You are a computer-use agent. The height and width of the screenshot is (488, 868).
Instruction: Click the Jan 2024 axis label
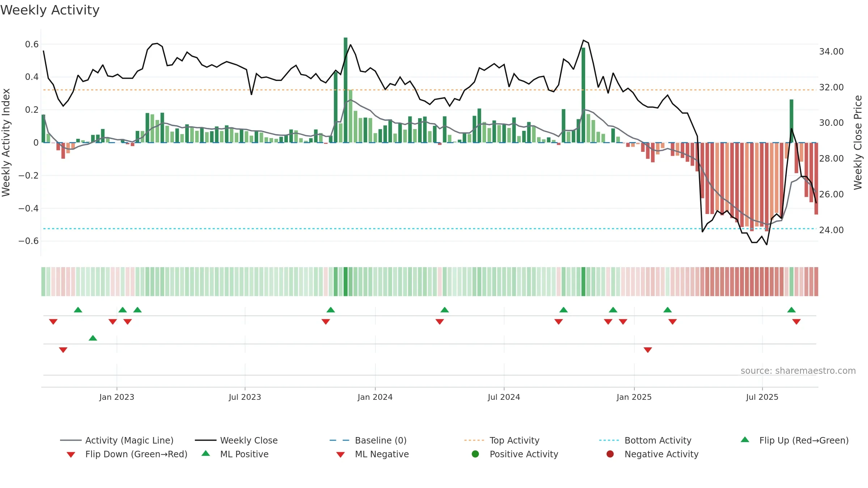coord(375,397)
